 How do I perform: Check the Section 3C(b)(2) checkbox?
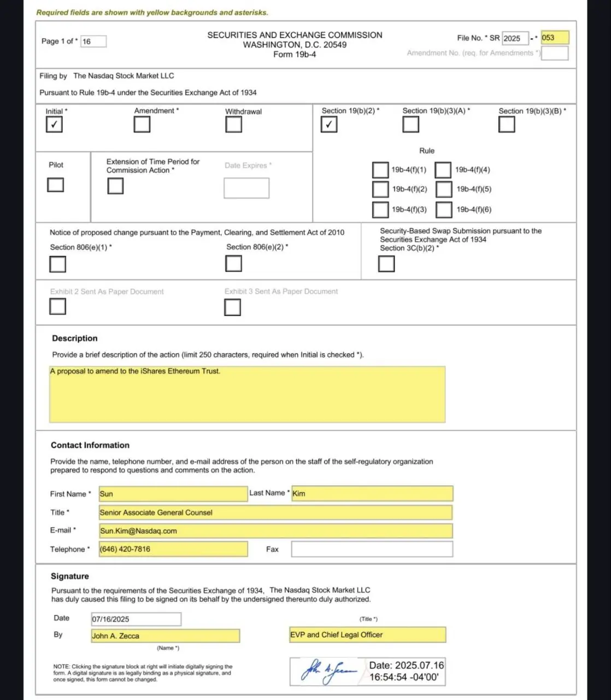point(386,264)
